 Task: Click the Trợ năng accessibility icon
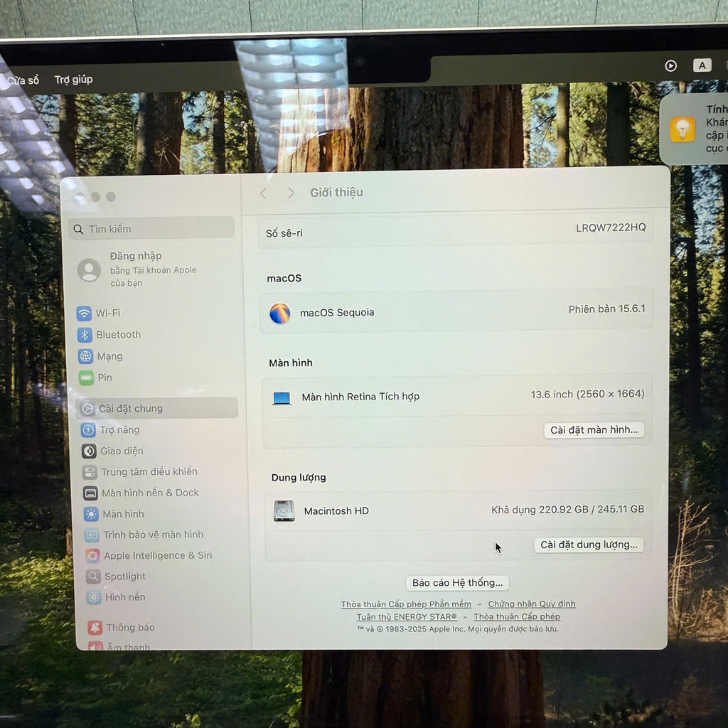[88, 430]
